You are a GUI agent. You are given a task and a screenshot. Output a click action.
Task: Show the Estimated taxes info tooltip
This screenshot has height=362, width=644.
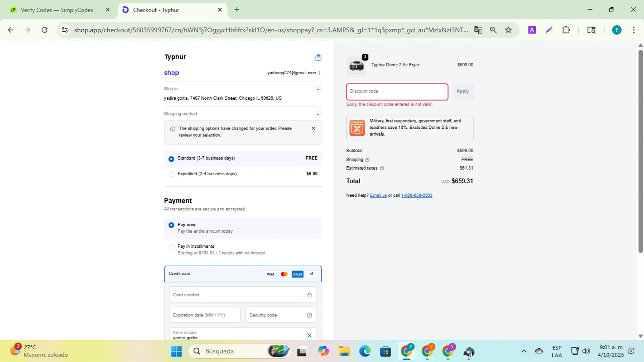pyautogui.click(x=382, y=168)
